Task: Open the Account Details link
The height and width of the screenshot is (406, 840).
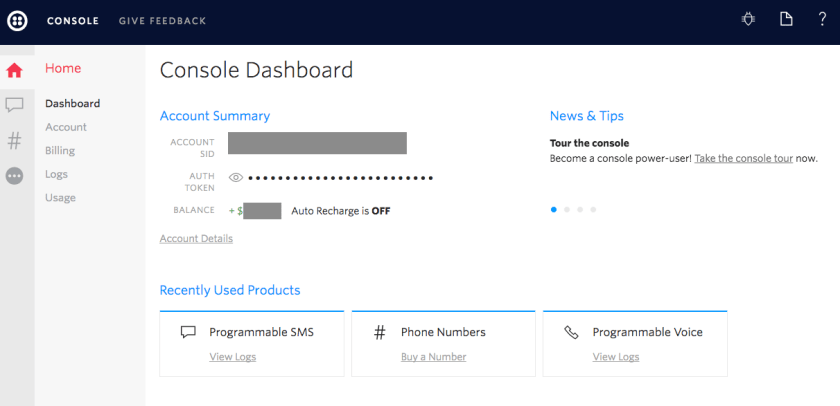Action: [196, 239]
